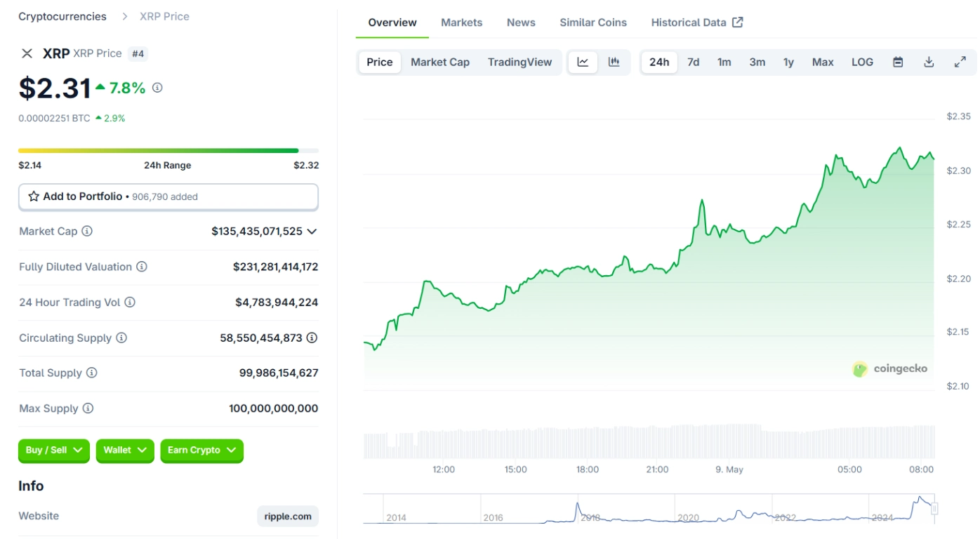Viewport: 980px width, 539px height.
Task: Toggle LOG scale on chart
Action: tap(862, 62)
